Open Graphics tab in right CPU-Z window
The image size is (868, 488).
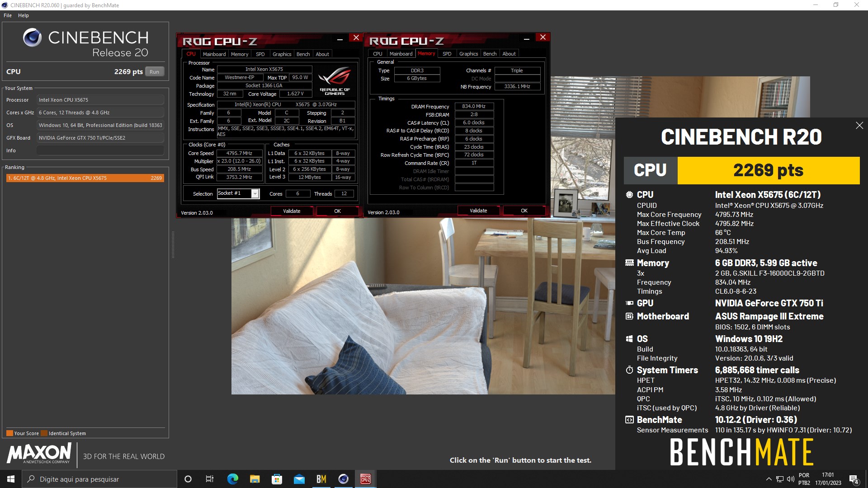point(468,54)
